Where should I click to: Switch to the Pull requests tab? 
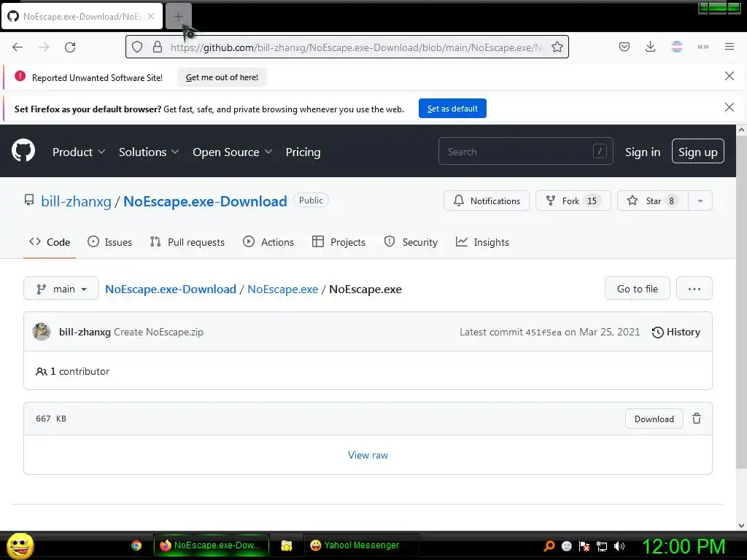[187, 242]
